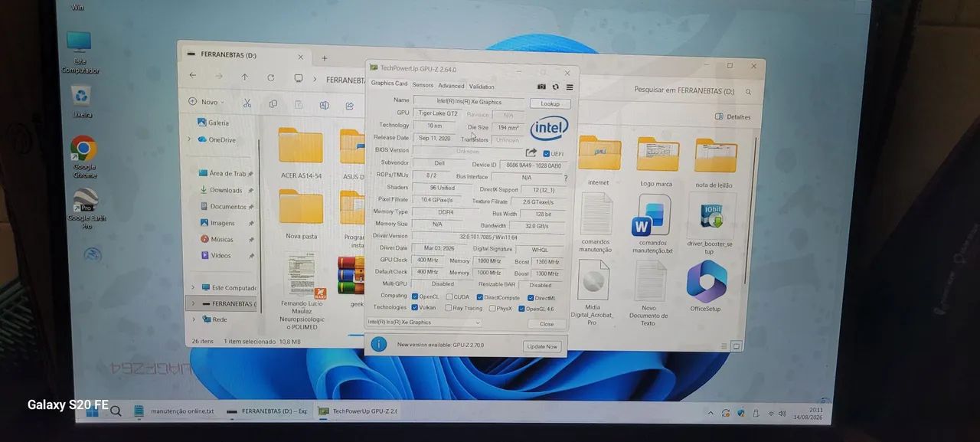The image size is (980, 442).
Task: Click the Bus Interface question mark
Action: click(566, 178)
